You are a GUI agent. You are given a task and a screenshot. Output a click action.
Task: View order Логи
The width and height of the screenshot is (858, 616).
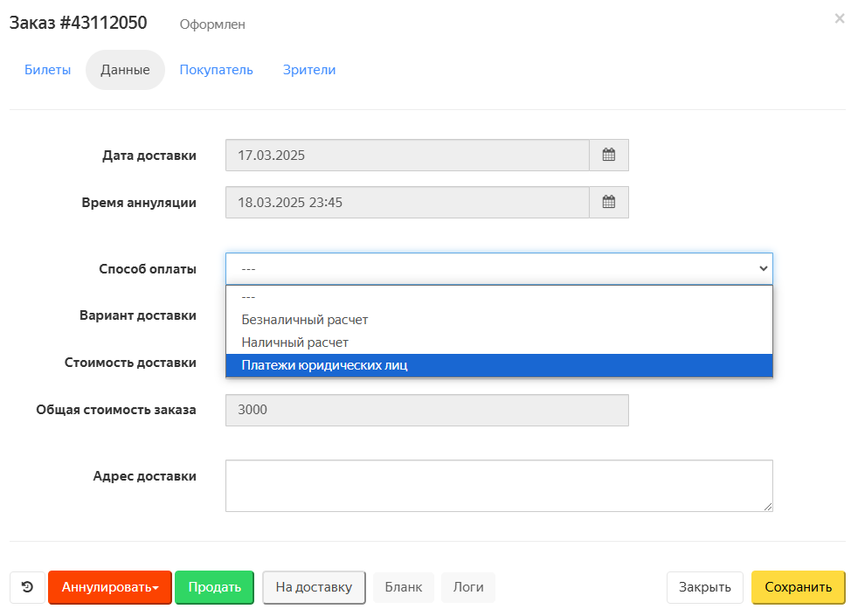coord(467,587)
